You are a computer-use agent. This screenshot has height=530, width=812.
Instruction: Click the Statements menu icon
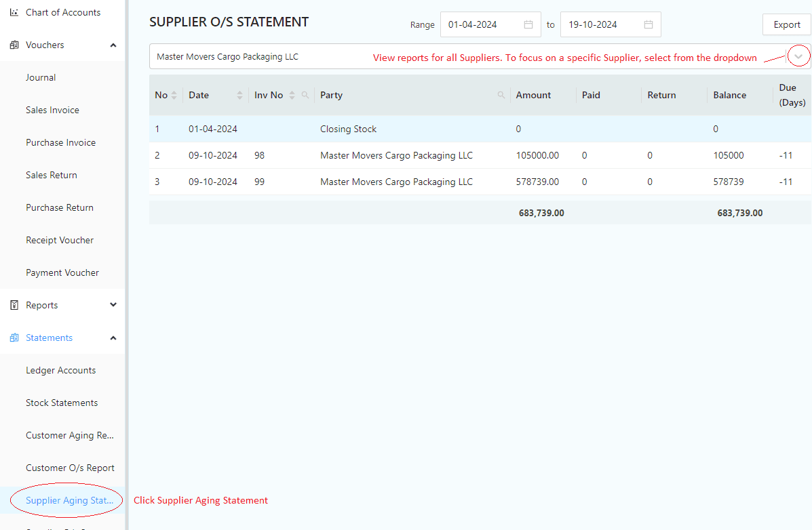click(x=14, y=338)
